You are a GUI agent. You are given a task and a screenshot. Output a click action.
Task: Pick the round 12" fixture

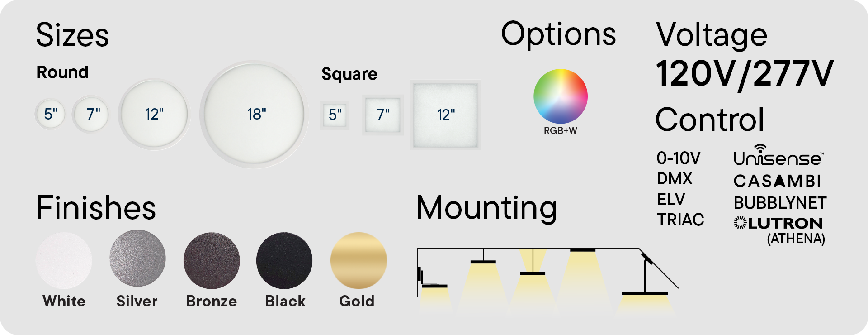click(x=154, y=114)
